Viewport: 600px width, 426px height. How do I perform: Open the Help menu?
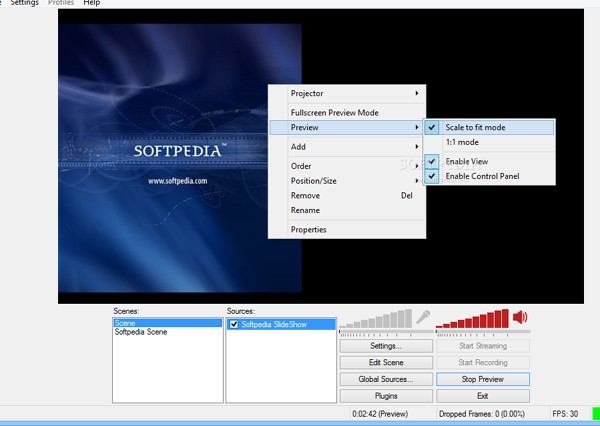[91, 3]
